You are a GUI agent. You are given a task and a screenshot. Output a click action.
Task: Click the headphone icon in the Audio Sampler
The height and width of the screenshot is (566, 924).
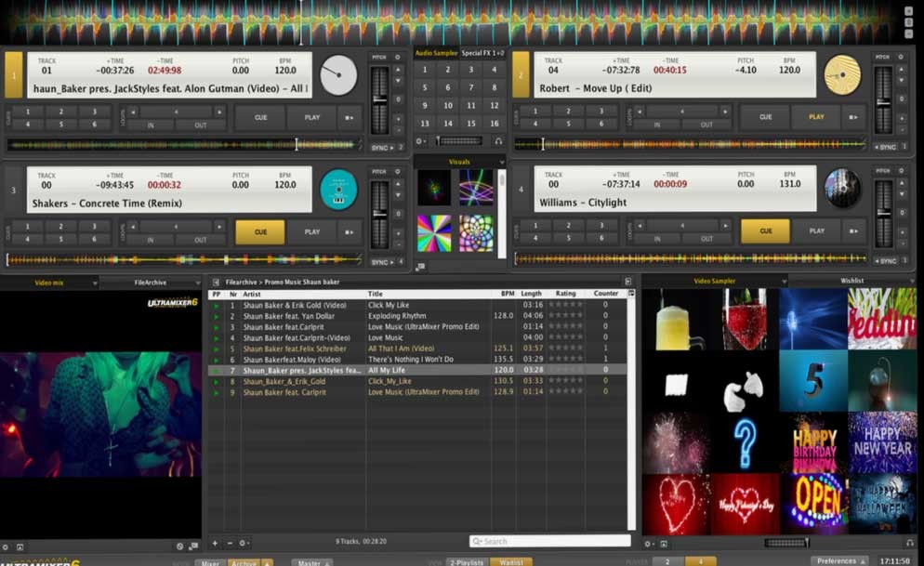[498, 141]
